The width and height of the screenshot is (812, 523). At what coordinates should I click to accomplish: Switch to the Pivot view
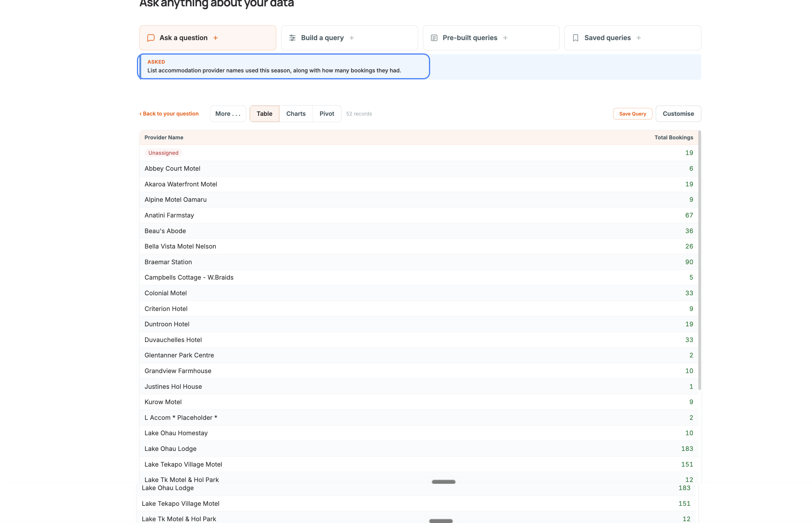(x=327, y=114)
